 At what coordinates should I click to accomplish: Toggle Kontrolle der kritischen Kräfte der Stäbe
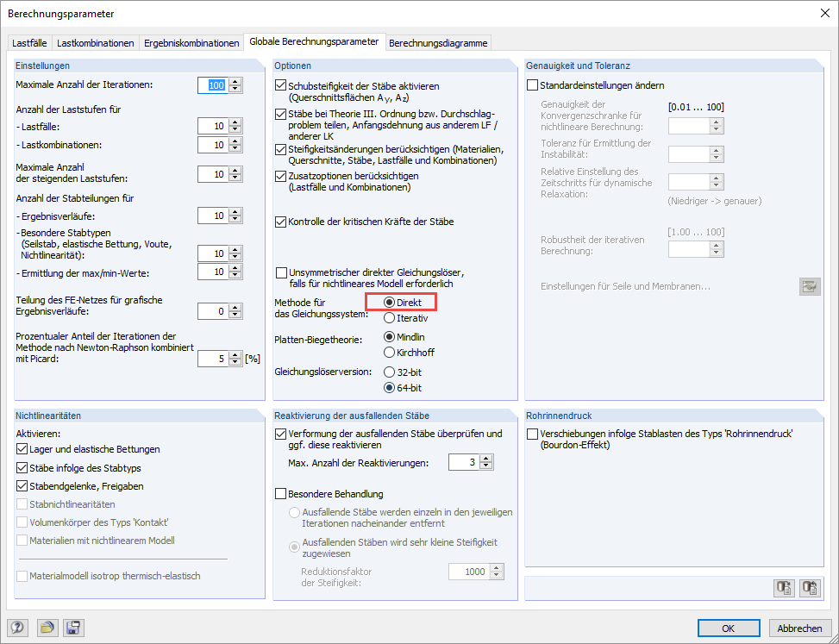(x=280, y=222)
